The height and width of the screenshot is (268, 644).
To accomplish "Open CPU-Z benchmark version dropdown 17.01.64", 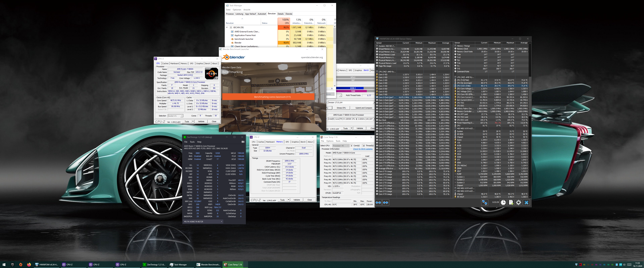I will (351, 102).
